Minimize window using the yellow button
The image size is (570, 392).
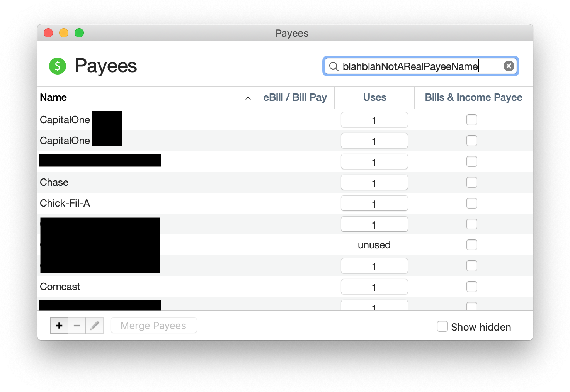tap(64, 33)
